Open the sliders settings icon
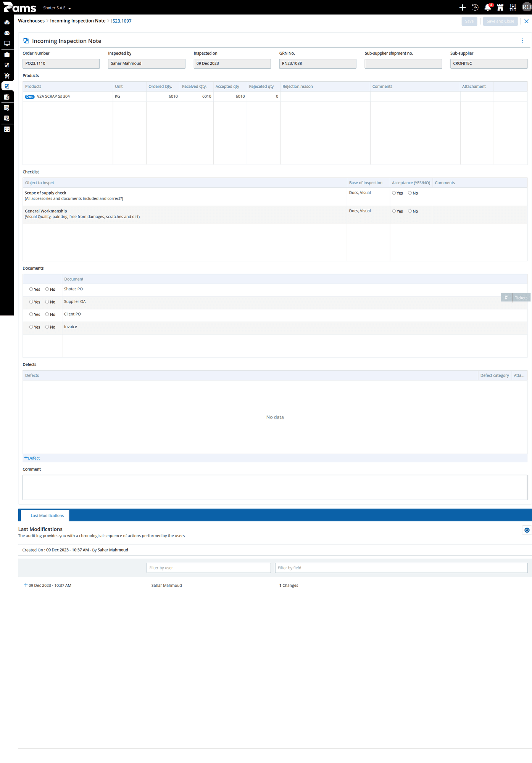 [513, 7]
